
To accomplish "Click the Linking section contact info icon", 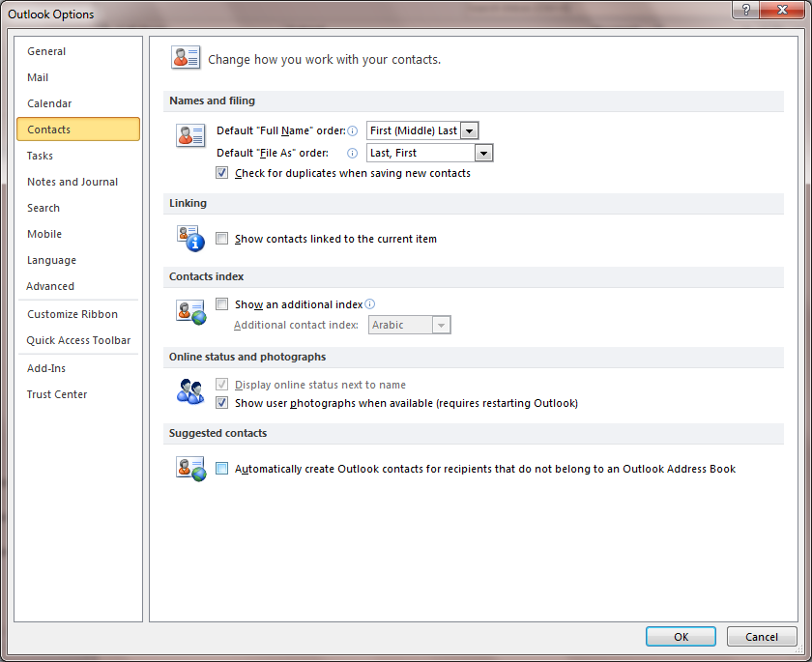I will [x=190, y=237].
